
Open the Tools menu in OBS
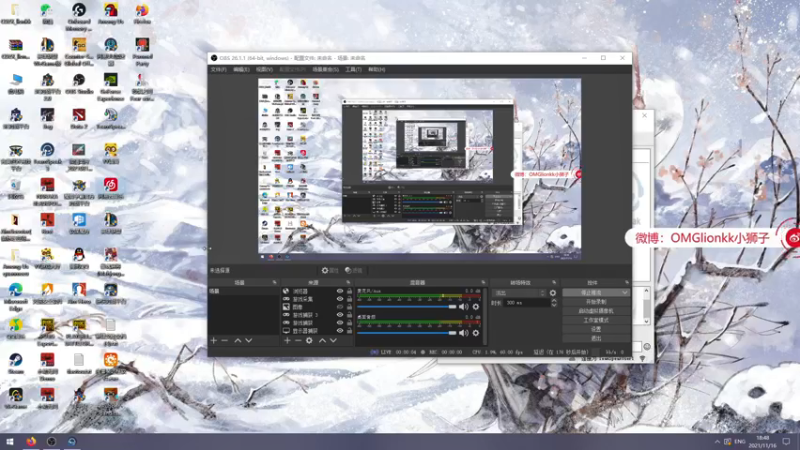[x=353, y=69]
